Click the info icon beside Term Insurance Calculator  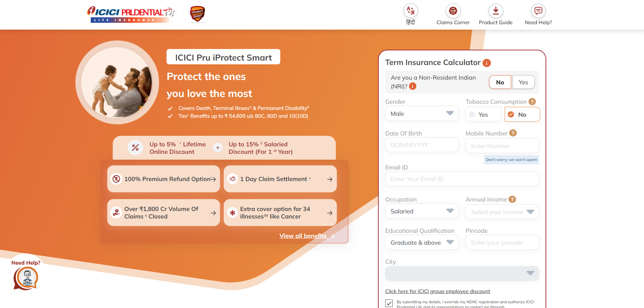coord(487,63)
